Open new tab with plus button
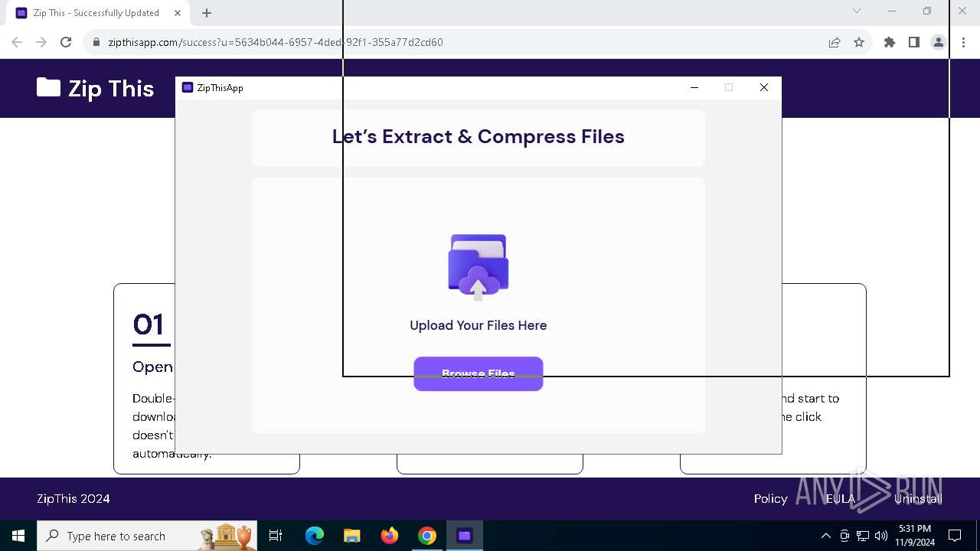 click(x=207, y=13)
